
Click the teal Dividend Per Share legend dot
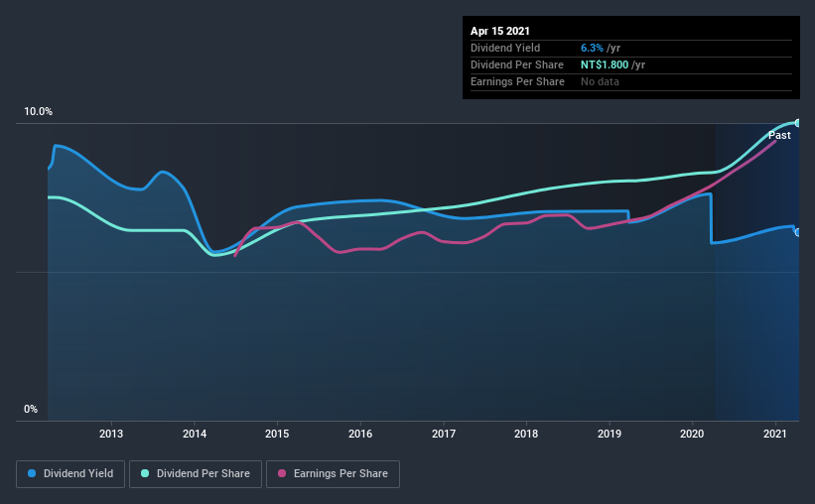pyautogui.click(x=145, y=473)
